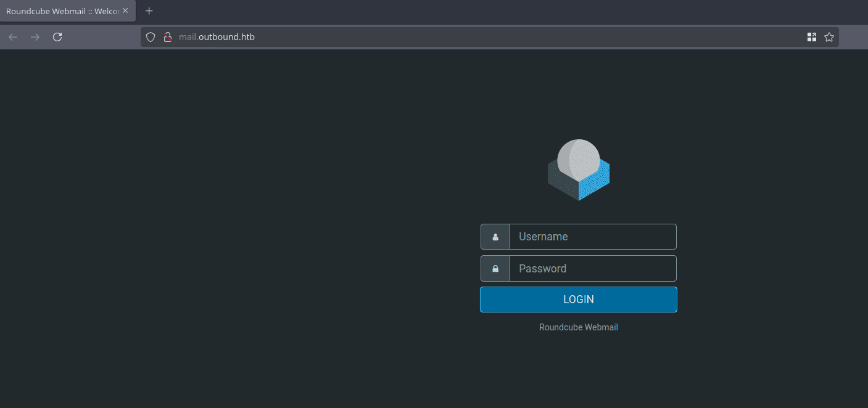Open a new browser tab
The width and height of the screenshot is (868, 408).
[x=149, y=11]
